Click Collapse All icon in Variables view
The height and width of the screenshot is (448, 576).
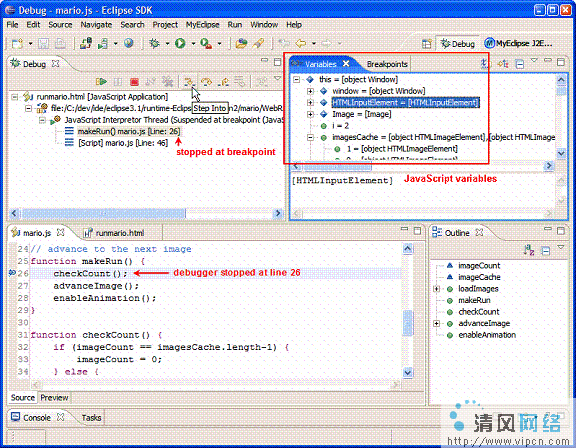[x=520, y=65]
